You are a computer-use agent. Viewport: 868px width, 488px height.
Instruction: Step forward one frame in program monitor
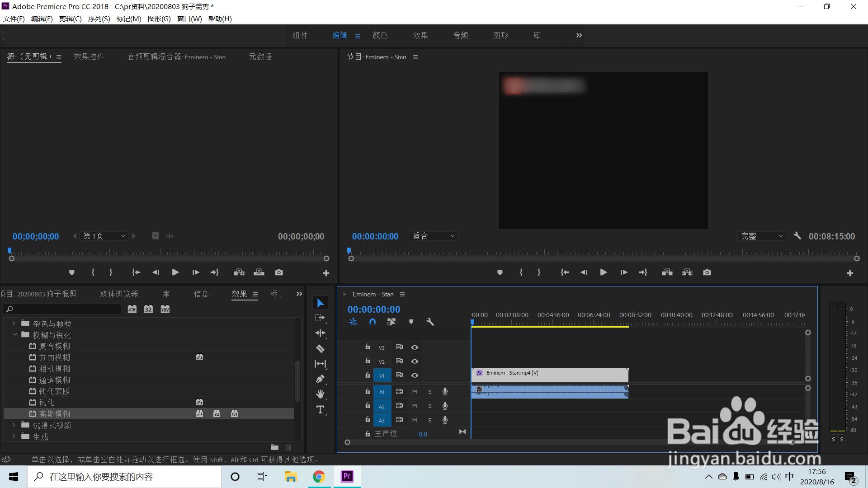coord(624,272)
